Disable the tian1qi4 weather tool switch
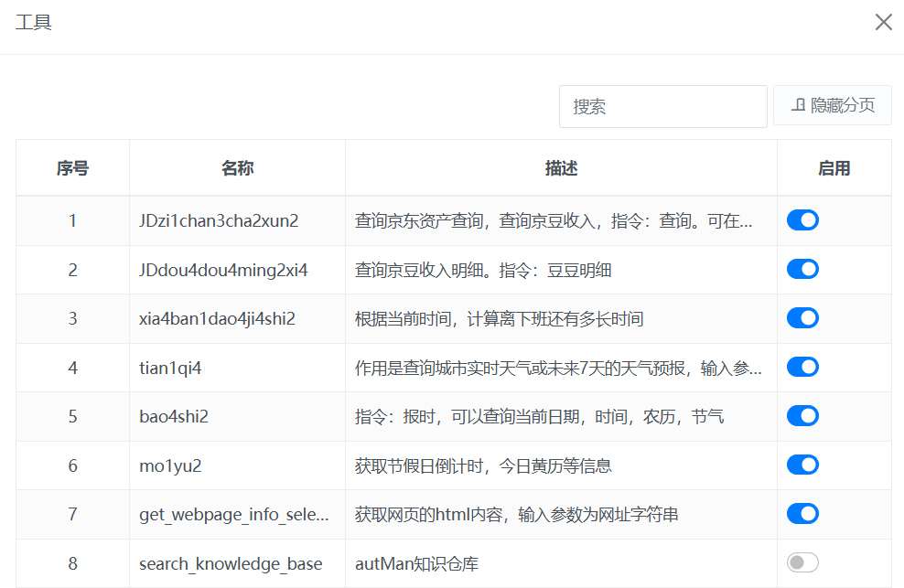The width and height of the screenshot is (904, 588). [802, 367]
